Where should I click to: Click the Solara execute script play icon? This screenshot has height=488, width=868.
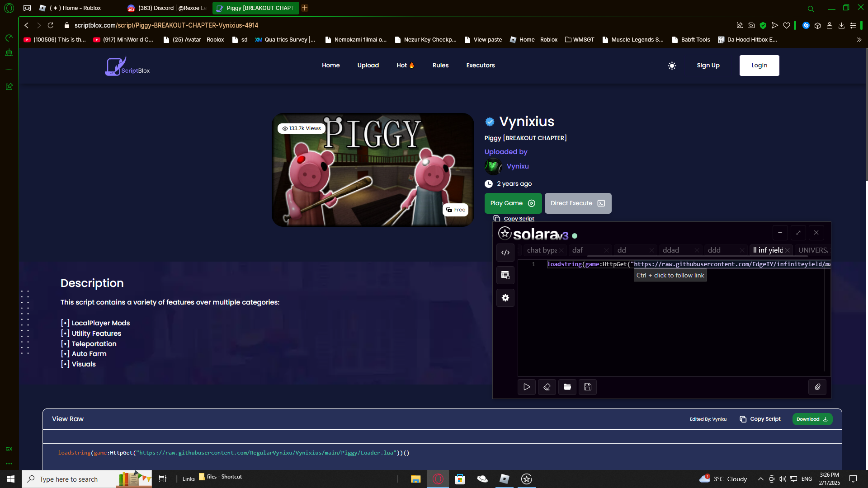pos(527,387)
